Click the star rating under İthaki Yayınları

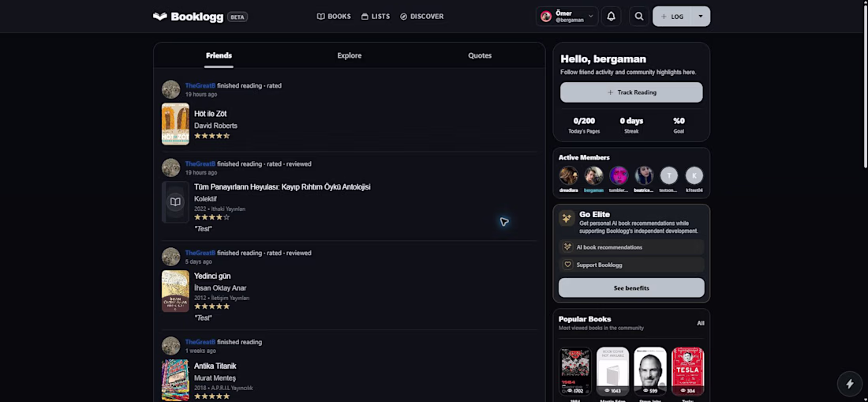[x=211, y=217]
